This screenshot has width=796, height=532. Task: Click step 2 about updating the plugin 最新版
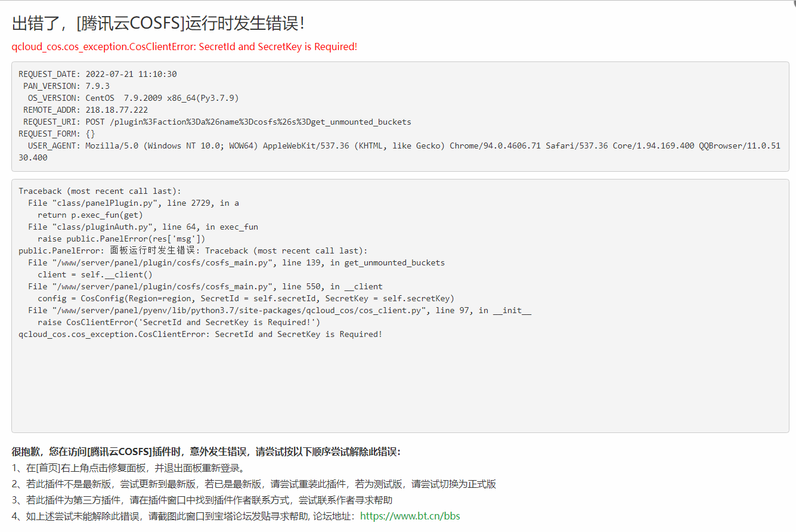253,484
